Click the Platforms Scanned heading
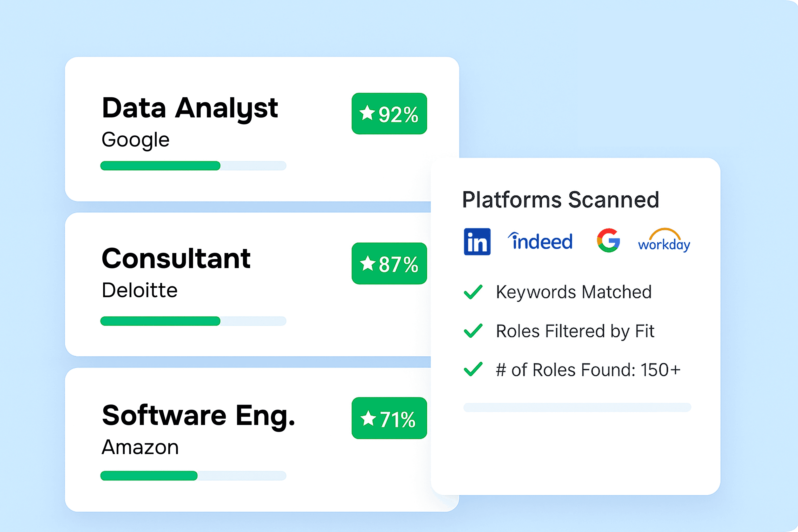 (561, 199)
